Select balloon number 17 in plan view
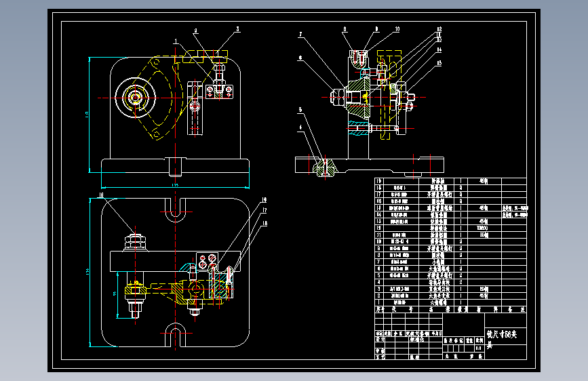Image resolution: width=588 pixels, height=381 pixels. [264, 210]
